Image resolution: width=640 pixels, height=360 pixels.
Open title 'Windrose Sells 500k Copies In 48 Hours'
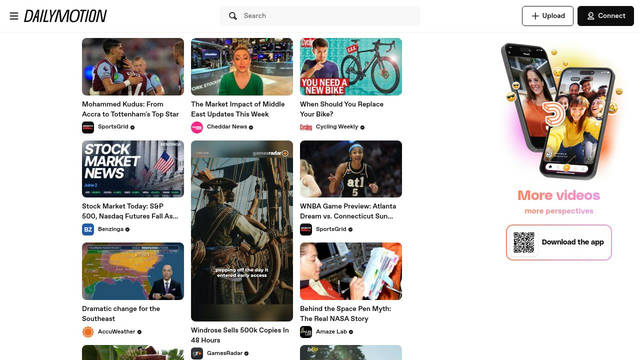(240, 335)
